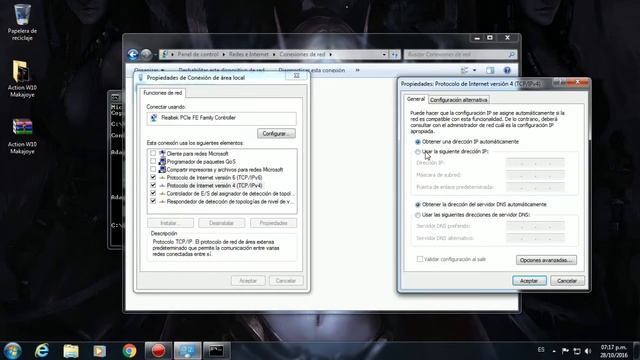Uncheck Protocolo de Internet versión 4 (TCP/IPv4)

point(153,185)
